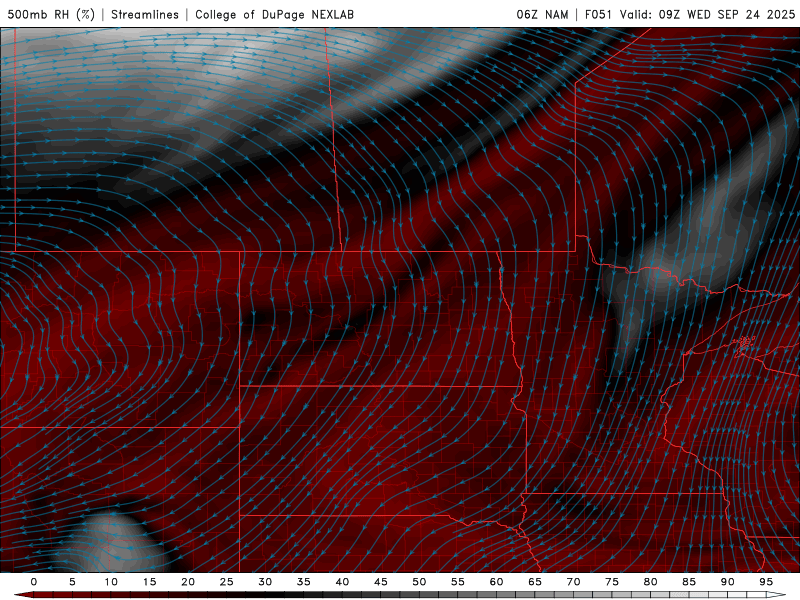Select the 50 label on the RH scale

[x=419, y=582]
